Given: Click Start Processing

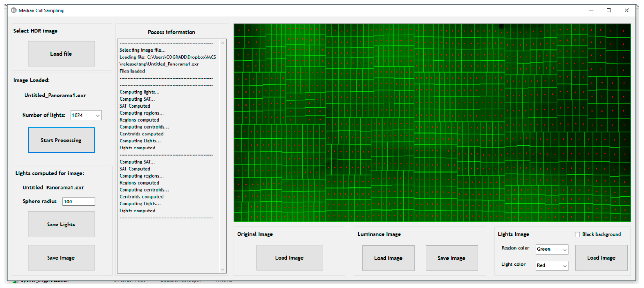Looking at the screenshot, I should pyautogui.click(x=61, y=140).
